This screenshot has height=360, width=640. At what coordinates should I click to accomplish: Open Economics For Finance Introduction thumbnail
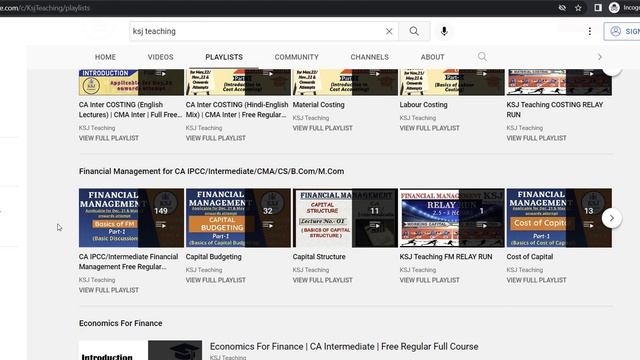(x=140, y=350)
